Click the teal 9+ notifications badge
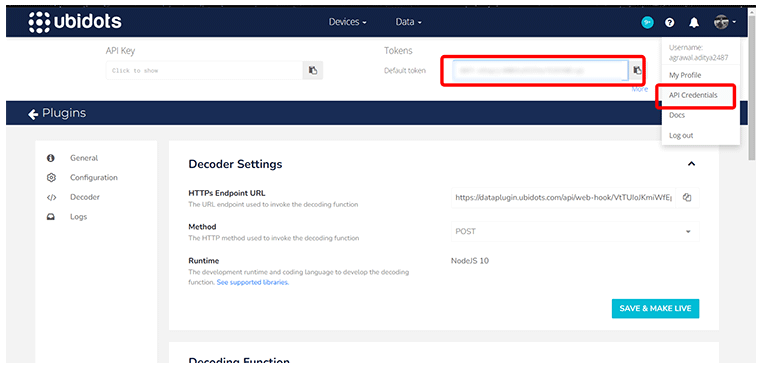 [x=647, y=22]
